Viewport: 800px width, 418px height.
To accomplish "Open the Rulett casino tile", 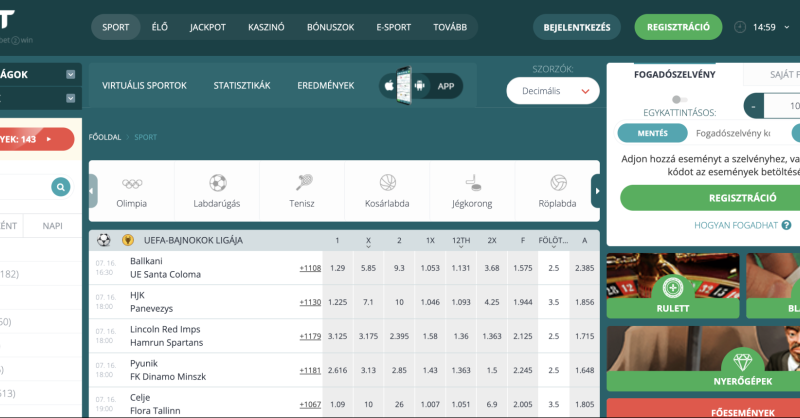I will pos(672,286).
